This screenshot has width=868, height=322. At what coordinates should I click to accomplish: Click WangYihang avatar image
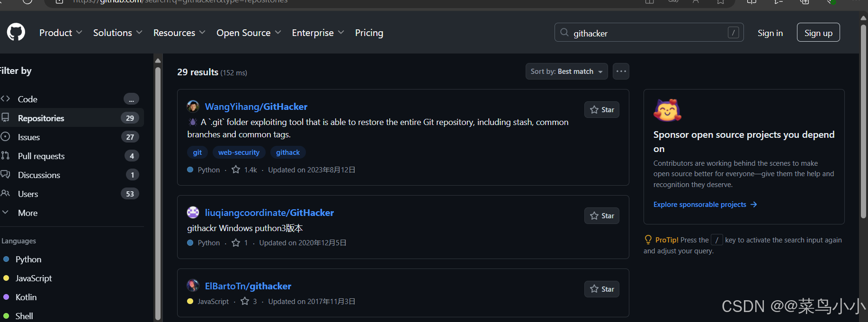point(193,107)
